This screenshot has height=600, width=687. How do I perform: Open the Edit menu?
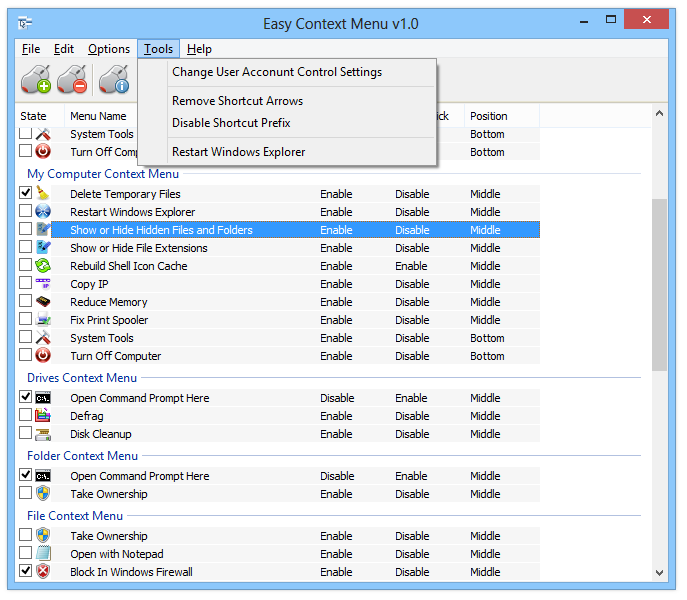coord(64,49)
